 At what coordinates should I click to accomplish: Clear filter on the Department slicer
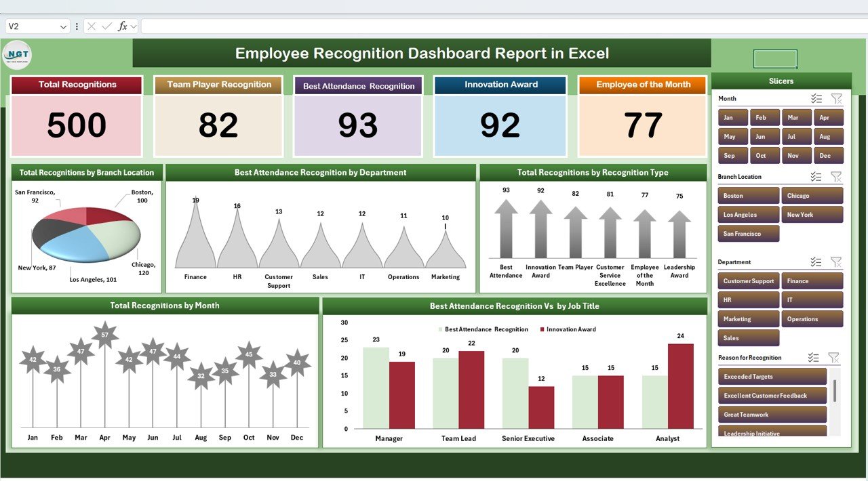tap(836, 262)
